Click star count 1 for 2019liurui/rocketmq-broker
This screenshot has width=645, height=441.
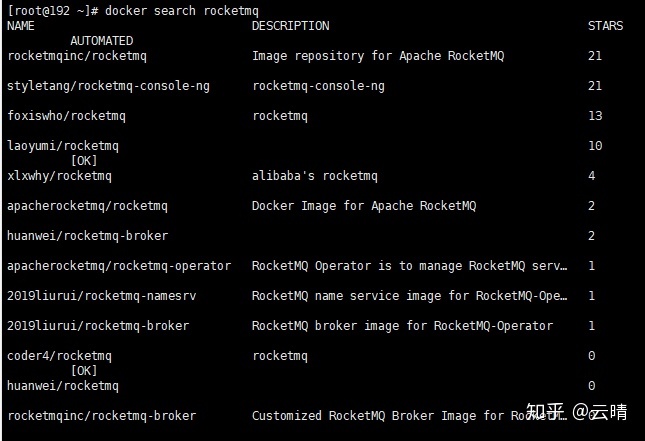(x=592, y=326)
